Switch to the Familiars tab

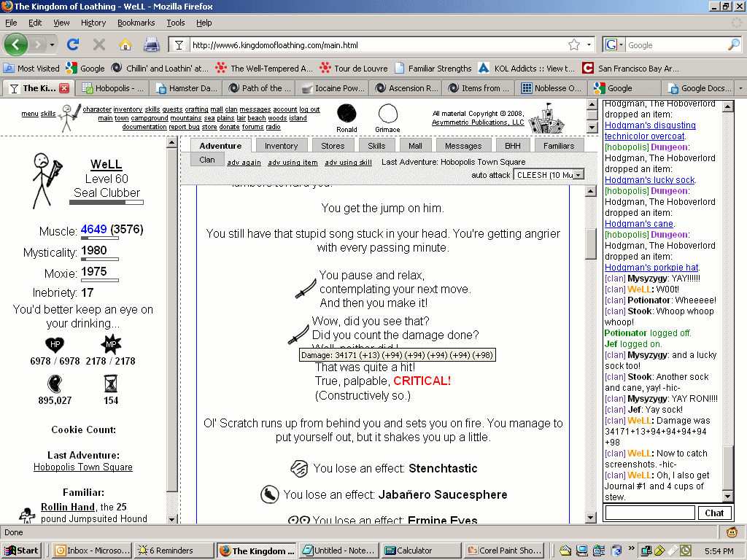click(558, 146)
